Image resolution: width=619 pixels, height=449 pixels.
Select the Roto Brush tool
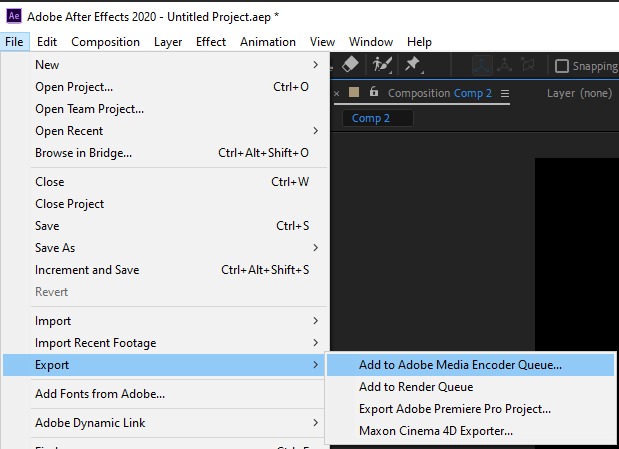point(382,64)
